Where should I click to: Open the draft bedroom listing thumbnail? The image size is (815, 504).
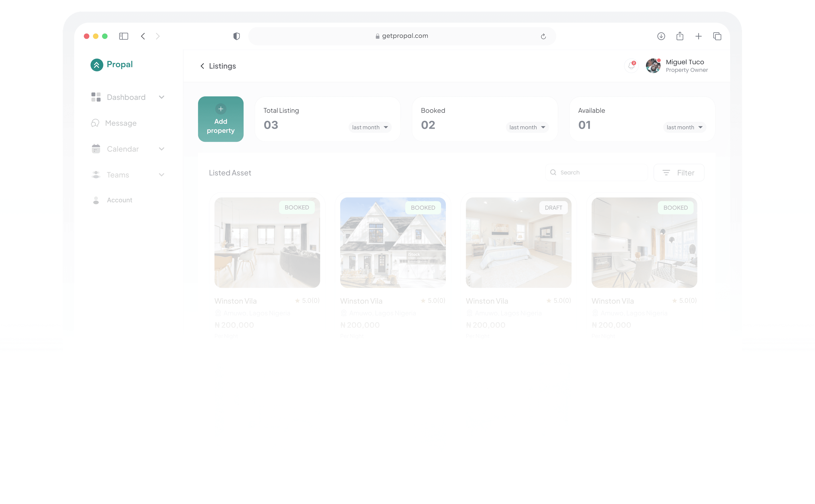(519, 243)
